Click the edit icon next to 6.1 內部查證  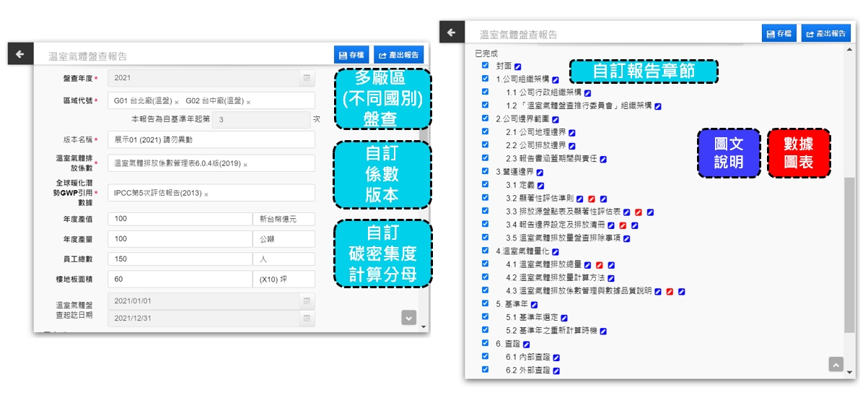556,358
